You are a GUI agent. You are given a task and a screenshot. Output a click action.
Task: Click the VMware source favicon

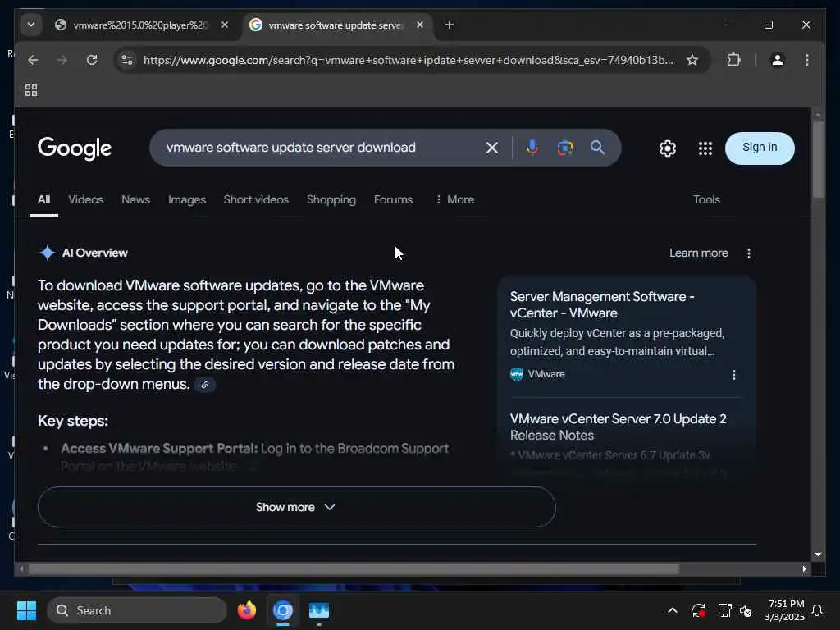click(517, 374)
